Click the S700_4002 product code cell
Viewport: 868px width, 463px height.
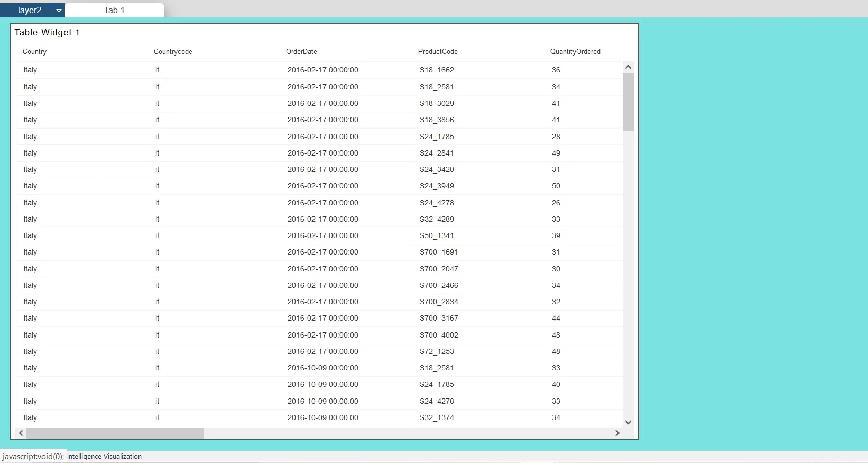[x=439, y=335]
